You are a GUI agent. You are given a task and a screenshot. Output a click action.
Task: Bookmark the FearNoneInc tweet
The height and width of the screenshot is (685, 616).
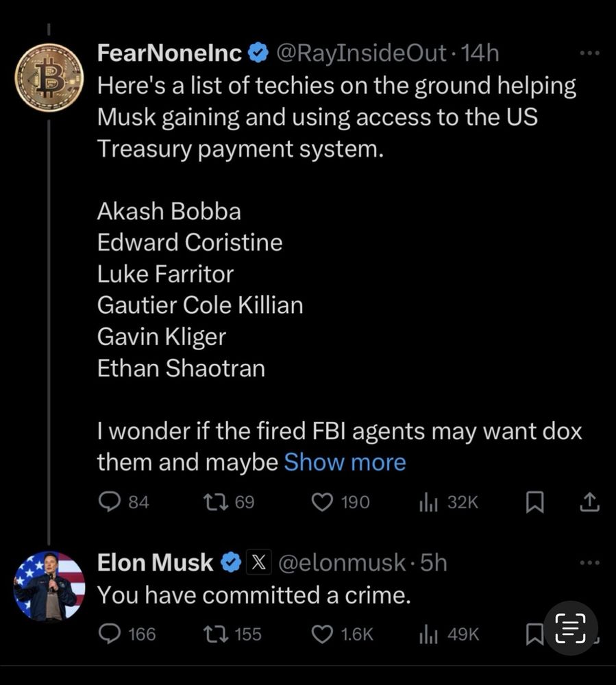tap(534, 503)
